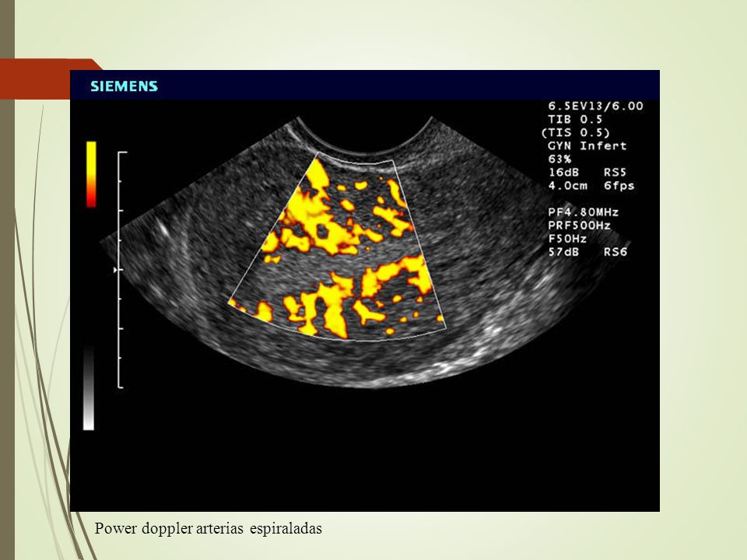Select the GYN Infert preset label

[x=587, y=145]
